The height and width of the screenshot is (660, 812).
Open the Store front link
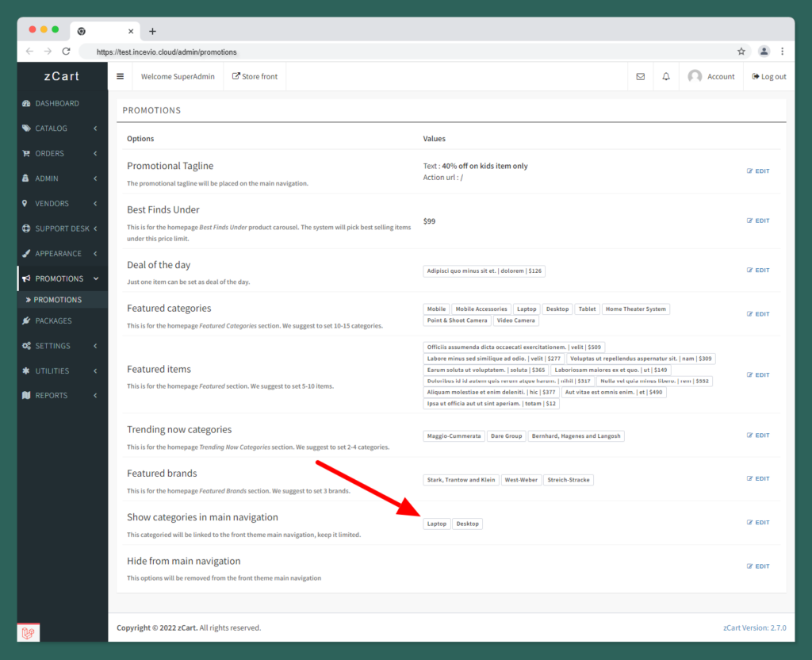pos(255,77)
